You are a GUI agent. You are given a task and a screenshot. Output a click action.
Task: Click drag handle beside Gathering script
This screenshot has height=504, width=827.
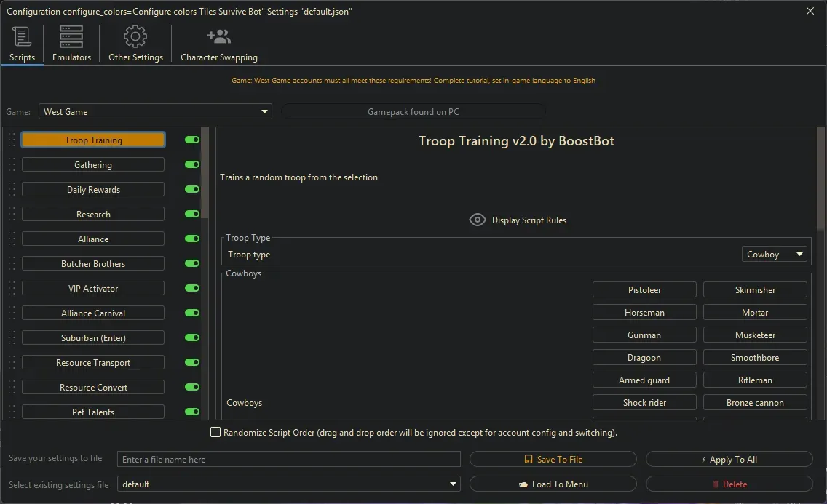[12, 165]
